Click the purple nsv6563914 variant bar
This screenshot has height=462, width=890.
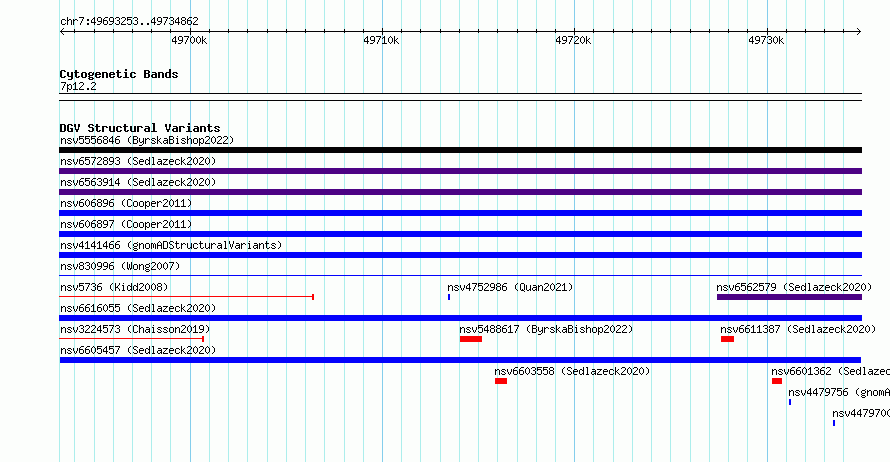[460, 192]
